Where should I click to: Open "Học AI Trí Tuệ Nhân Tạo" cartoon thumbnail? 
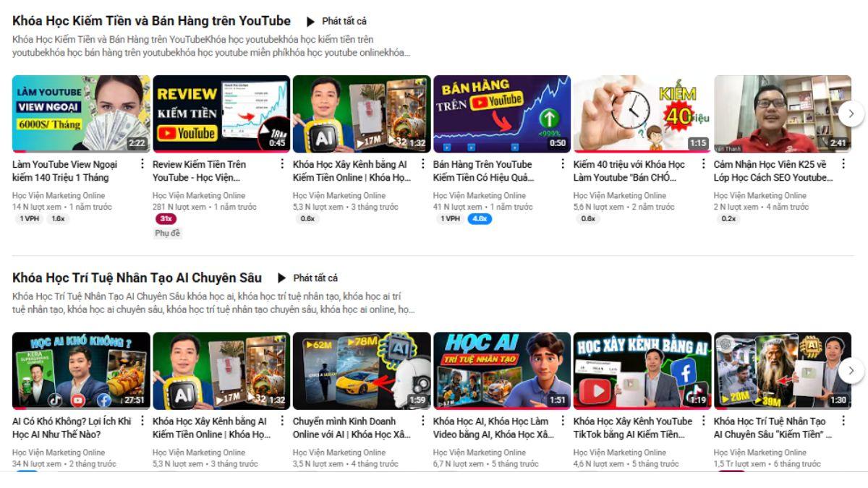[502, 370]
